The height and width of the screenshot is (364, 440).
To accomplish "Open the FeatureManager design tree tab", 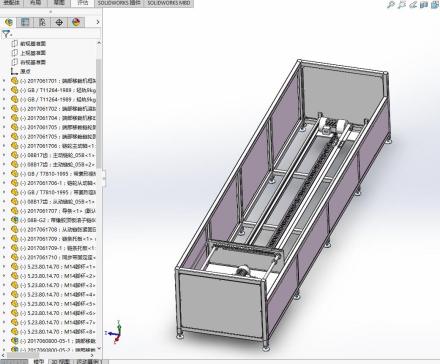I will (x=9, y=22).
